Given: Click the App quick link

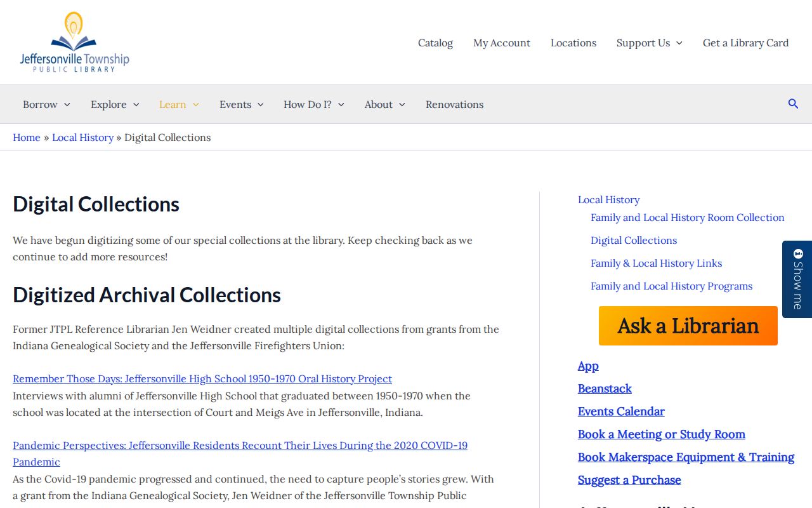Looking at the screenshot, I should click(588, 366).
